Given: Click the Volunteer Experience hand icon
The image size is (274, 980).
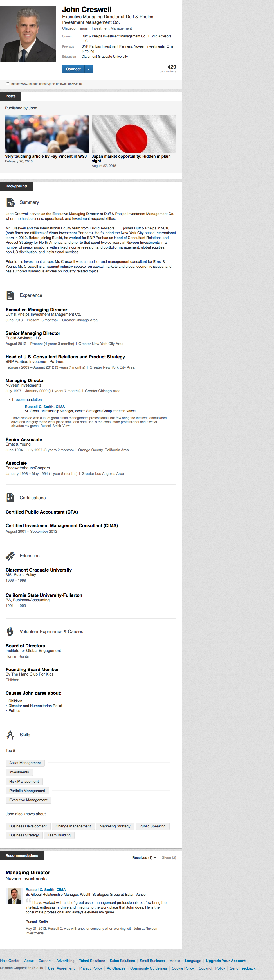Looking at the screenshot, I should 10,631.
